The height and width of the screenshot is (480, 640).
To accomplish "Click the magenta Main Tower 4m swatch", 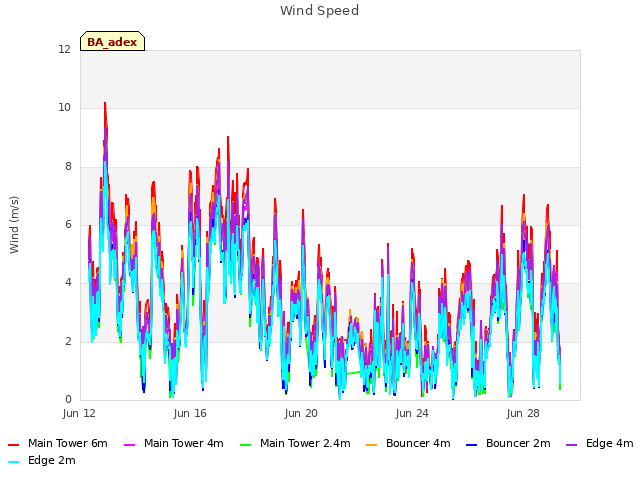I will pyautogui.click(x=129, y=444).
